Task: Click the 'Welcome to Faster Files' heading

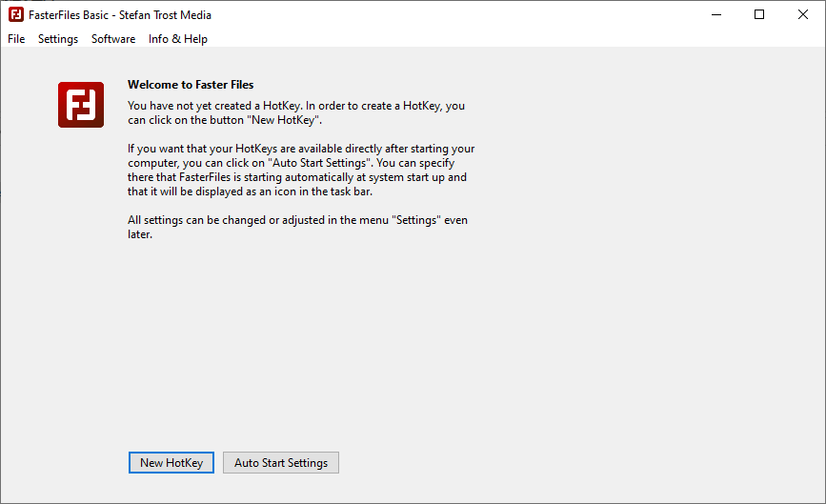Action: [191, 85]
